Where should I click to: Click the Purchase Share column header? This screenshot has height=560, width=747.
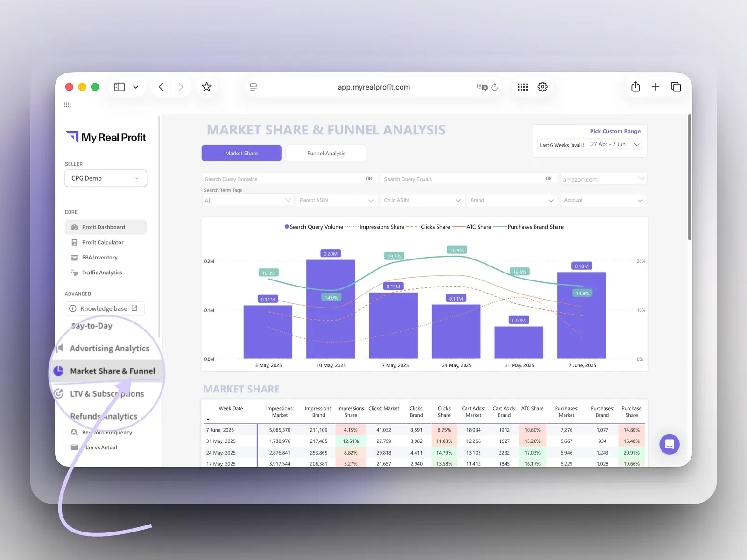click(x=631, y=412)
